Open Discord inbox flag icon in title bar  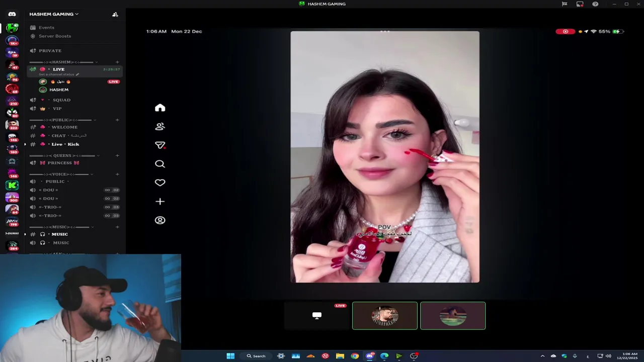[x=565, y=4]
